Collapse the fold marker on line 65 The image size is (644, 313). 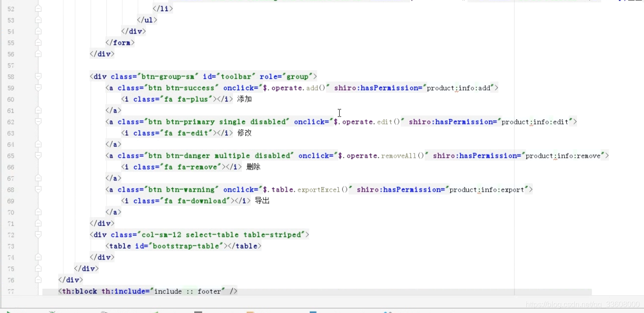pos(38,155)
